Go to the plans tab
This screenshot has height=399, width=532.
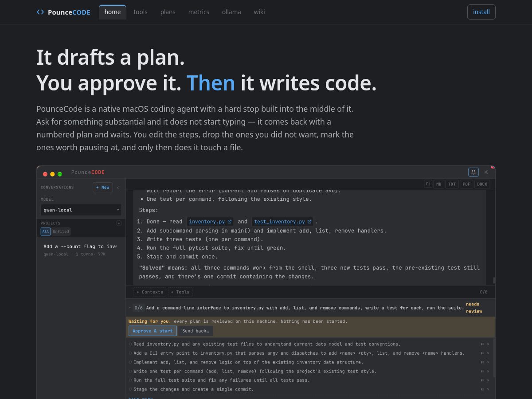tap(168, 12)
